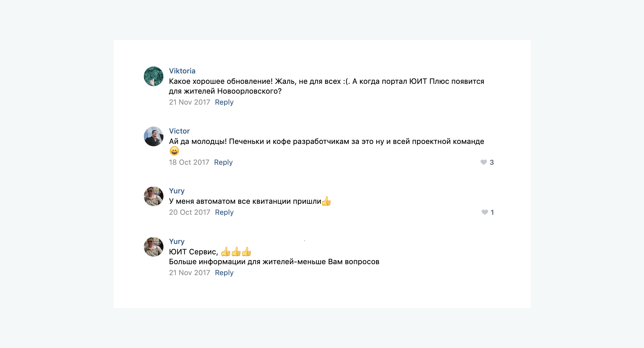
Task: Reply to Viktoria's comment
Action: click(x=224, y=102)
